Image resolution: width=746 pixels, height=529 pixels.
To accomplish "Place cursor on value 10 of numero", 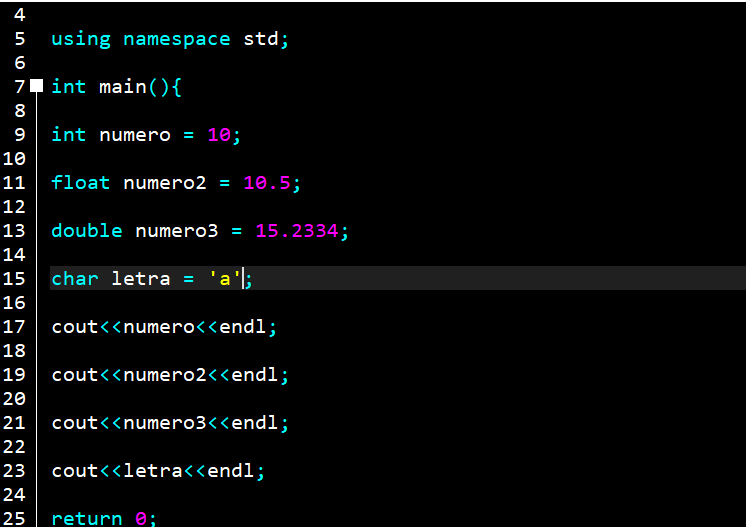I will pyautogui.click(x=219, y=135).
